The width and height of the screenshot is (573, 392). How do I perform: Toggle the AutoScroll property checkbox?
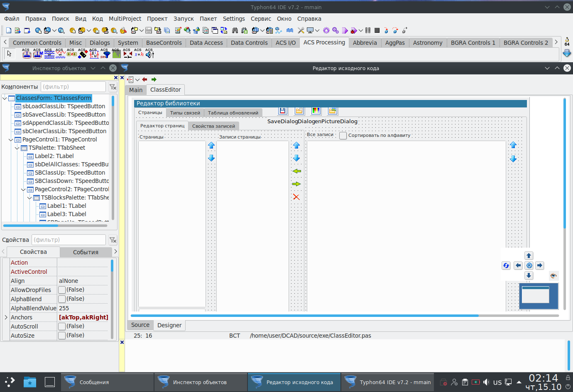(62, 326)
